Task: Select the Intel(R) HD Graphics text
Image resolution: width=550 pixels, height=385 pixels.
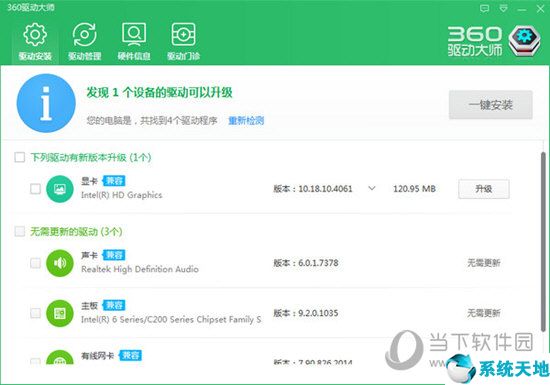Action: pyautogui.click(x=122, y=195)
